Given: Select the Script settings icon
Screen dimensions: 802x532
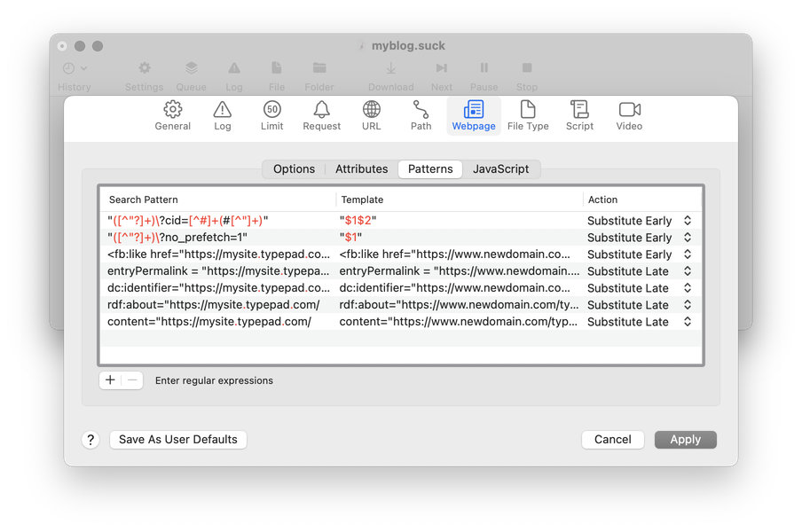Looking at the screenshot, I should 579,115.
